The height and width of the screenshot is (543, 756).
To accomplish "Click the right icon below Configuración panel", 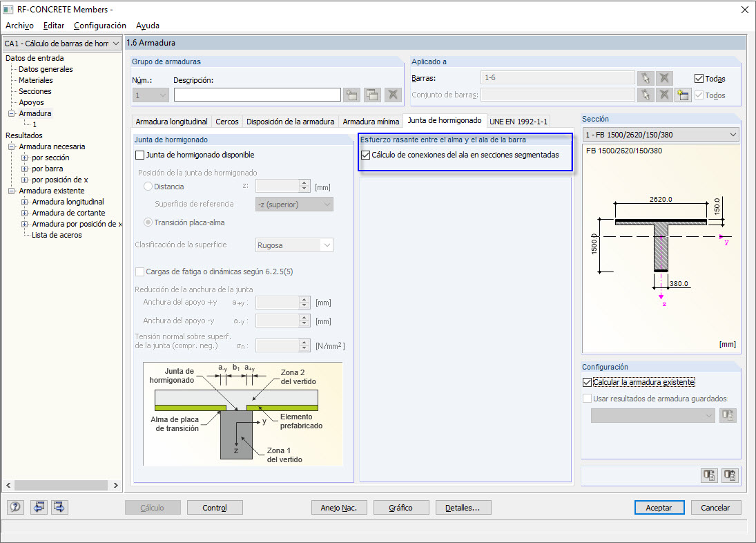I will (730, 475).
